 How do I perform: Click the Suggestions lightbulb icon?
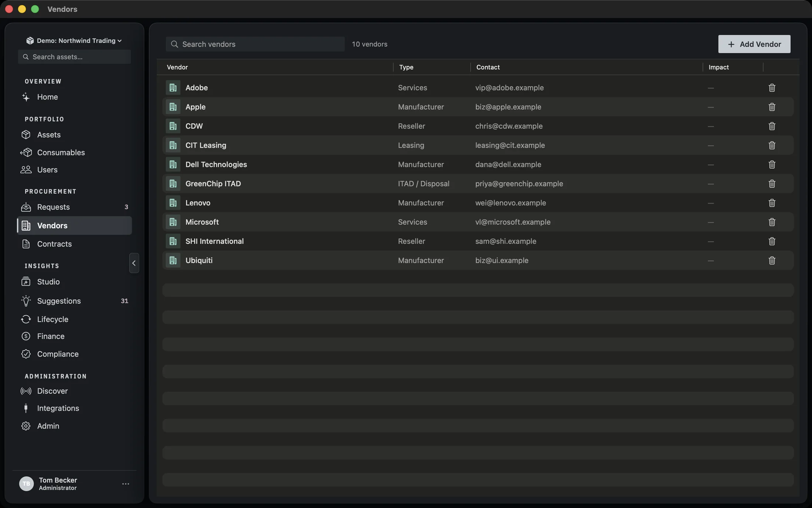[26, 301]
